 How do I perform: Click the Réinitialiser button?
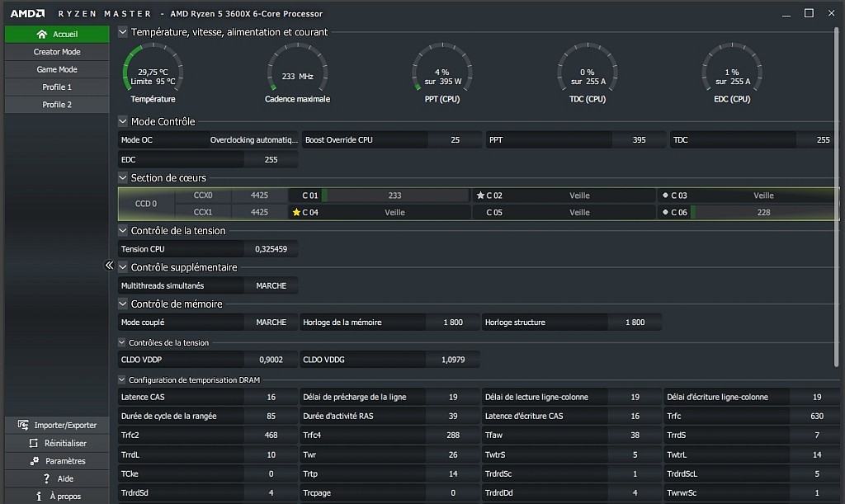57,443
